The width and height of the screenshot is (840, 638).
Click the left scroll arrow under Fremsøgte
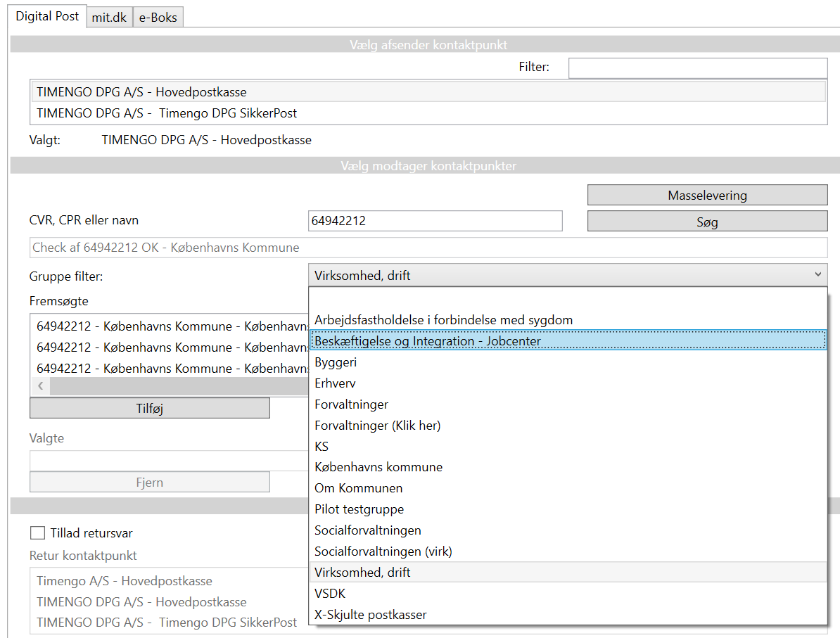(x=40, y=386)
